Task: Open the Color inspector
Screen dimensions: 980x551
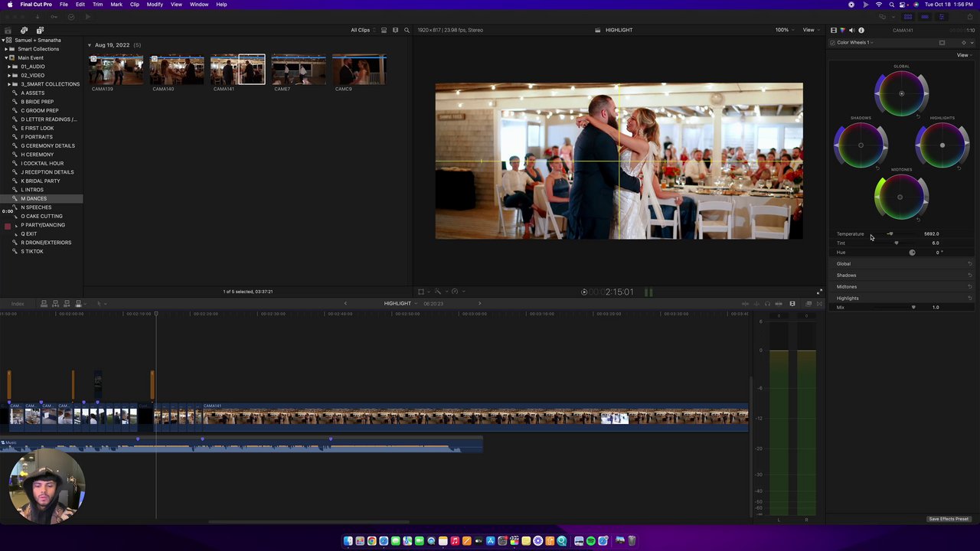Action: coord(843,30)
